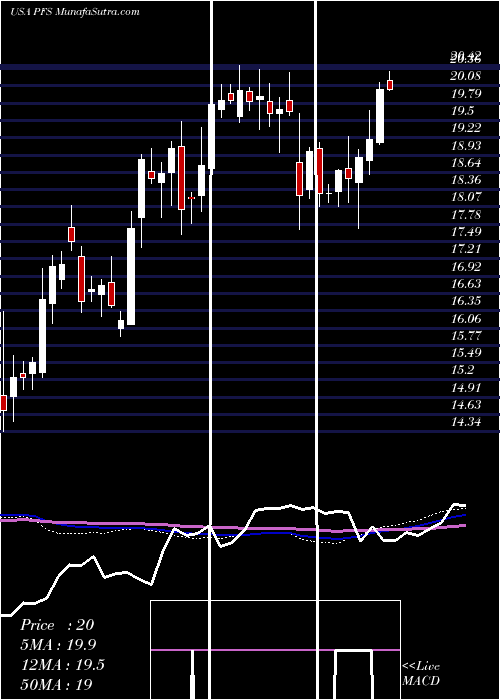Click the '<<Live MACD' label
The height and width of the screenshot is (700, 500).
(421, 674)
